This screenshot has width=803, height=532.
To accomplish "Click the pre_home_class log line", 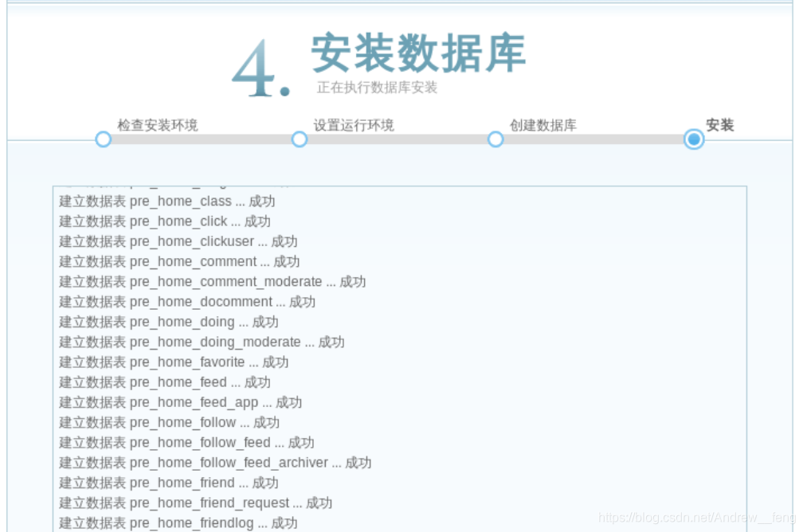I will (167, 201).
